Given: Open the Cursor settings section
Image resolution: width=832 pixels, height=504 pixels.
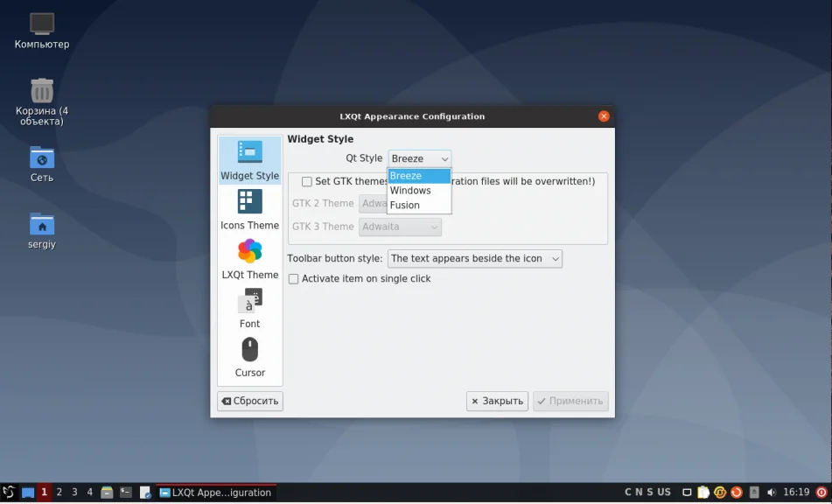Looking at the screenshot, I should point(249,357).
